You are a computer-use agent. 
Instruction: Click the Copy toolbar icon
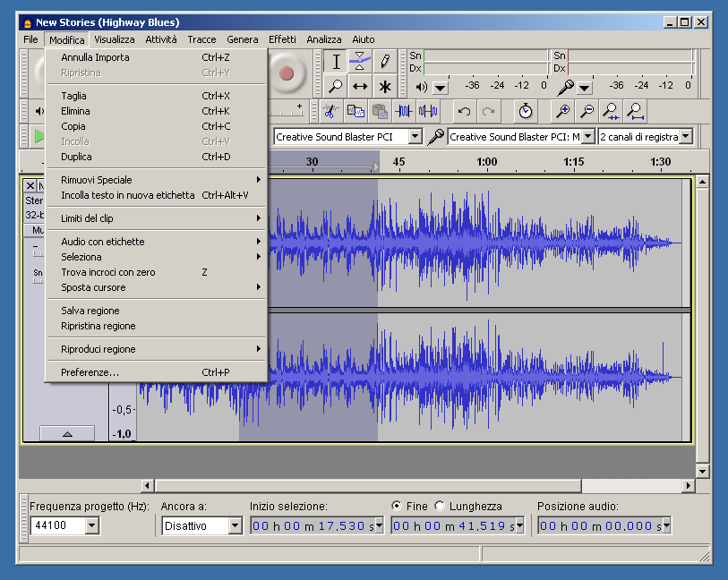[x=355, y=111]
